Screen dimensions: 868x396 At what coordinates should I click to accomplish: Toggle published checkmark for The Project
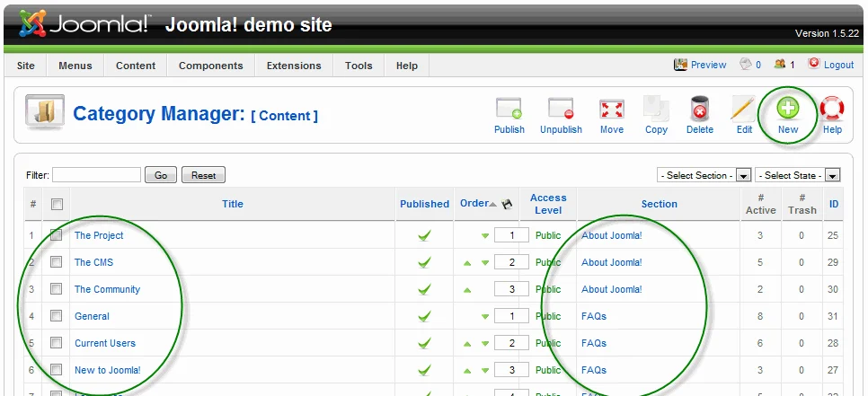pyautogui.click(x=424, y=235)
